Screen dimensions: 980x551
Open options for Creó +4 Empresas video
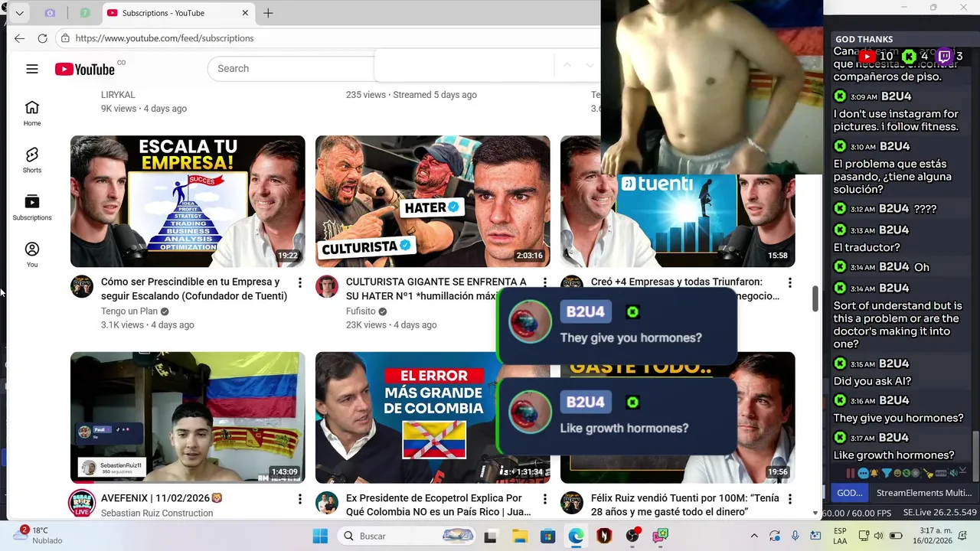[789, 283]
